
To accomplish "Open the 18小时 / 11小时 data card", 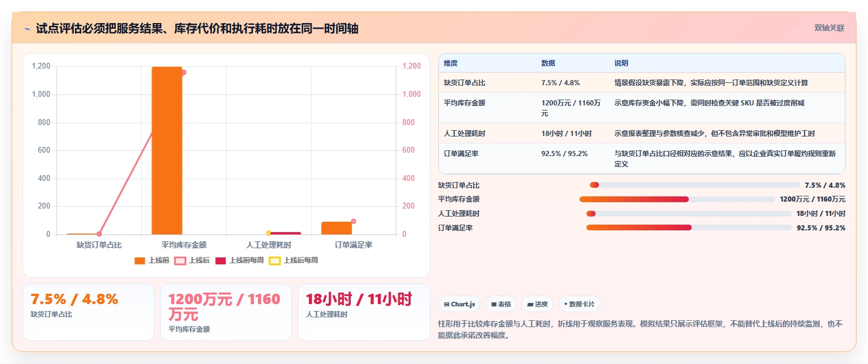I will [x=363, y=312].
